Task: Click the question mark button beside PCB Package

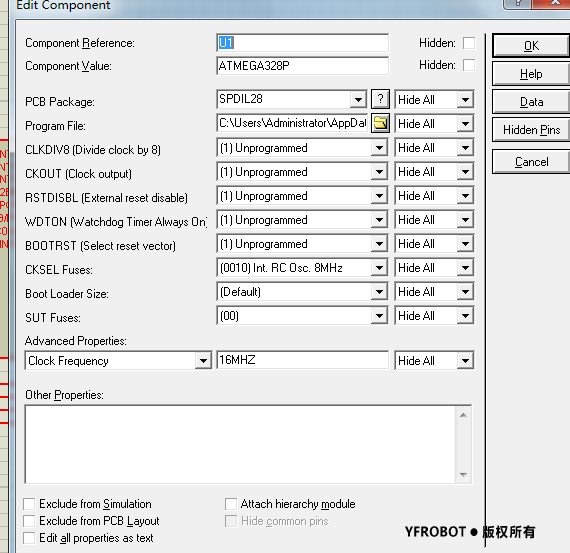Action: [380, 99]
